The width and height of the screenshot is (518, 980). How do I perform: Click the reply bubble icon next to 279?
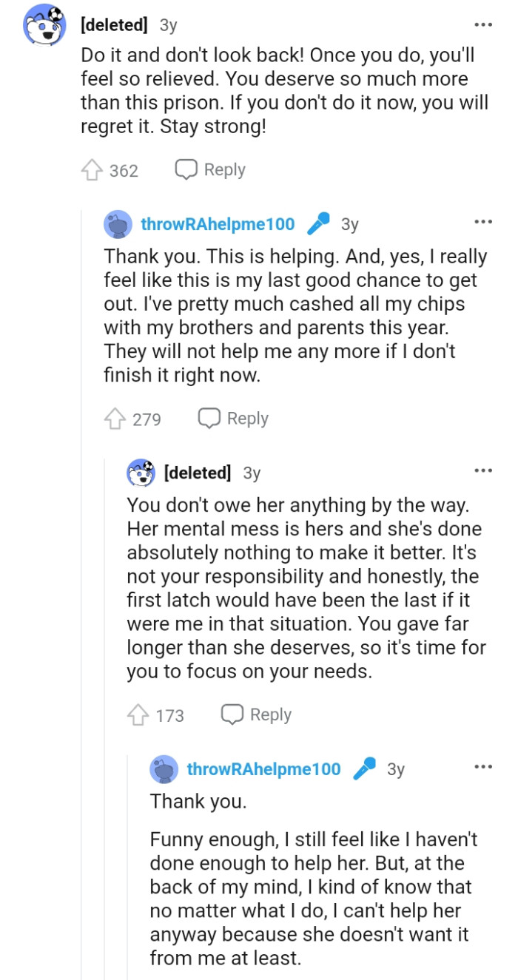(210, 418)
